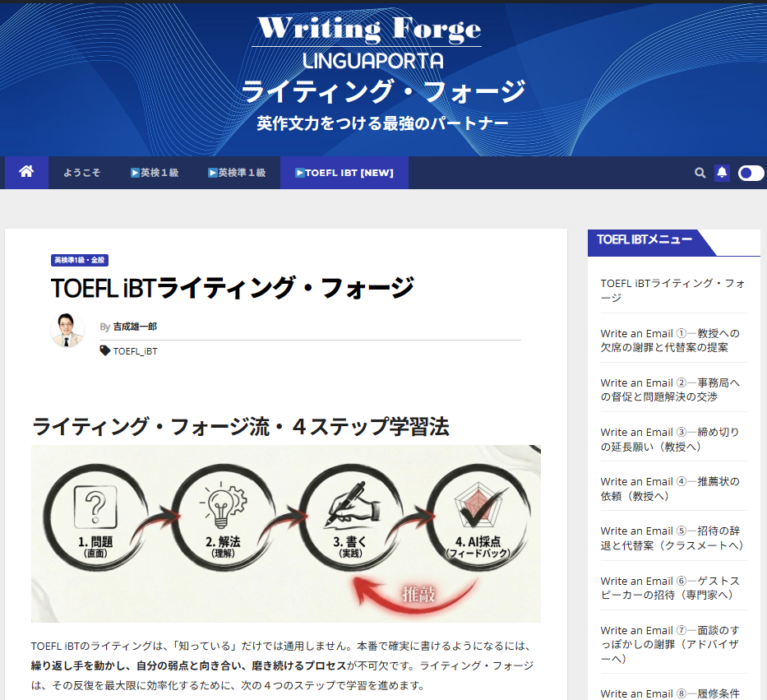Select Write an Email ⑤ sidebar entry
This screenshot has height=700, width=767.
point(672,538)
